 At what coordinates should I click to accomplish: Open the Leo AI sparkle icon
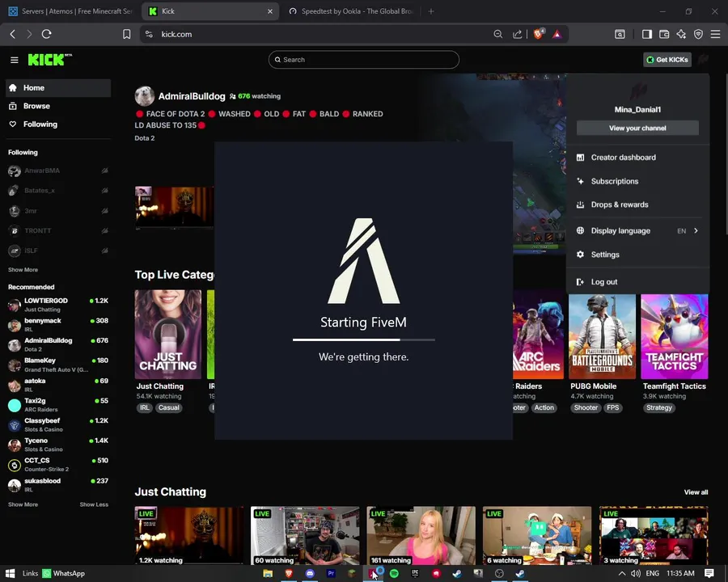pos(681,34)
